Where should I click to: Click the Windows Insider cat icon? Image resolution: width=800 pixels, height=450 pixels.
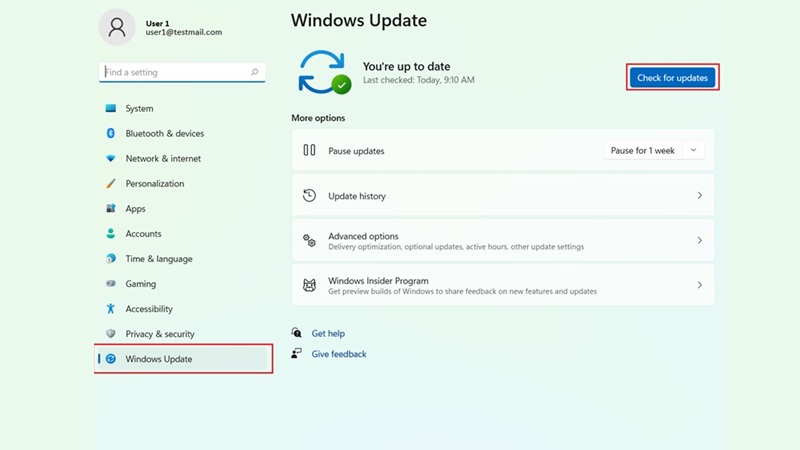309,285
